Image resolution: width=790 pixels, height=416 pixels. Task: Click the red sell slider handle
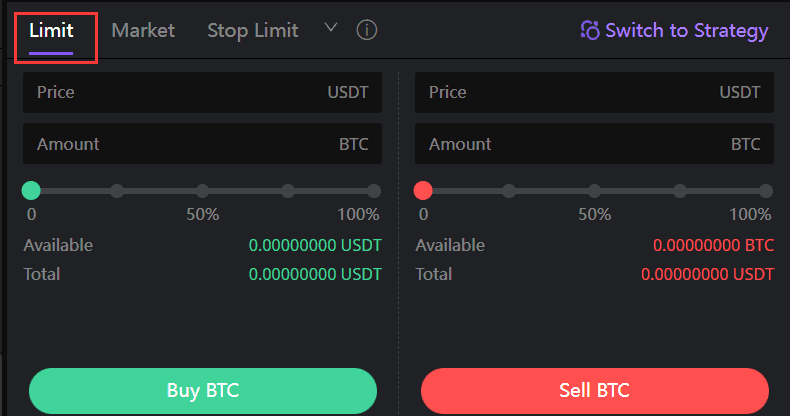(x=423, y=191)
